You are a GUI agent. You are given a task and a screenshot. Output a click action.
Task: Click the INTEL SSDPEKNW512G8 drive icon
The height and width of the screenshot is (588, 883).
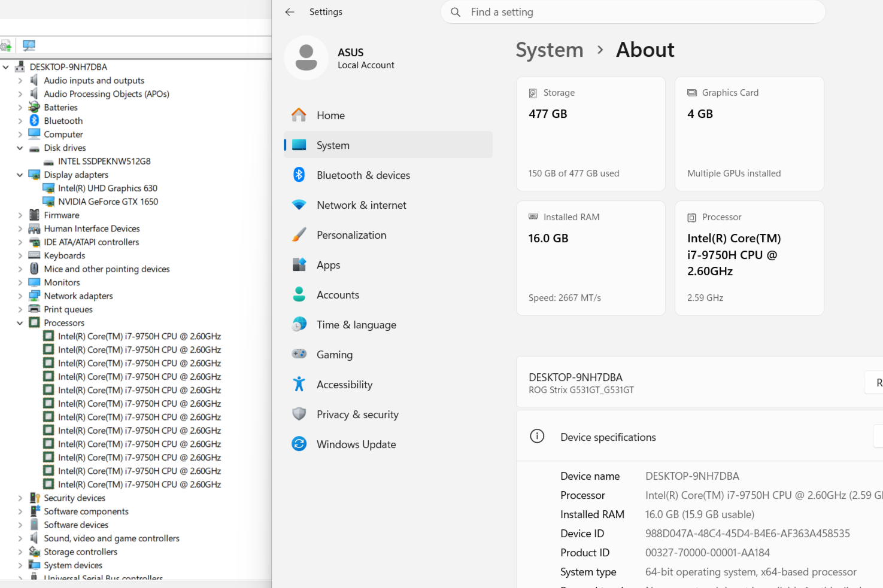coord(48,162)
